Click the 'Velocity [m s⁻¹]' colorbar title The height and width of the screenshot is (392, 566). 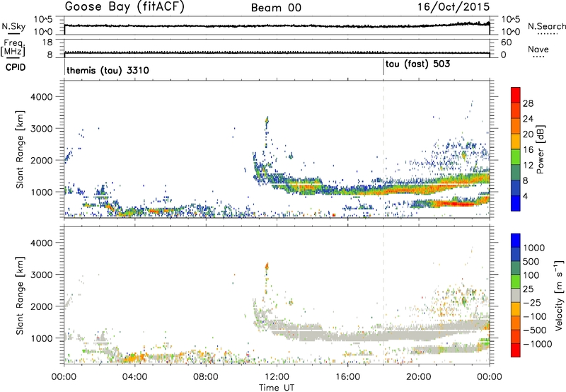[x=559, y=295]
